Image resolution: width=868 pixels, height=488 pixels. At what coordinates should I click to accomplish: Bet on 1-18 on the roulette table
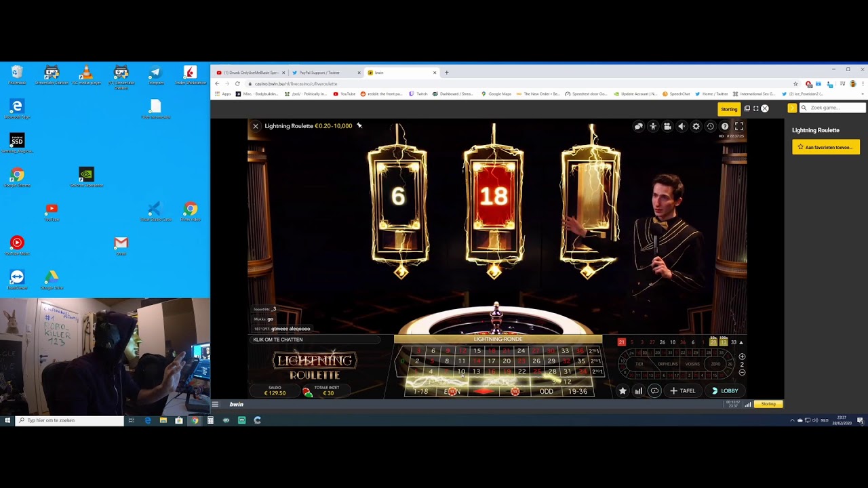[x=421, y=391]
